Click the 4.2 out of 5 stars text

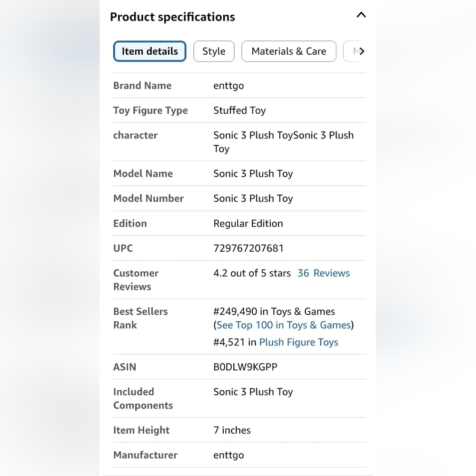[252, 273]
